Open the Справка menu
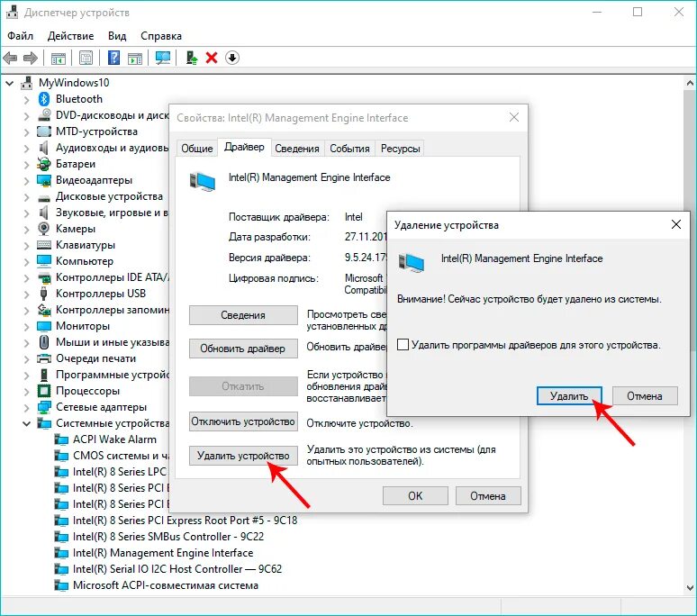 coord(161,36)
